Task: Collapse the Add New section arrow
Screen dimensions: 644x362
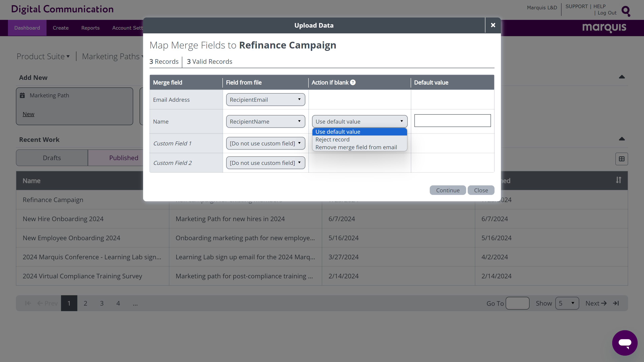Action: point(622,77)
